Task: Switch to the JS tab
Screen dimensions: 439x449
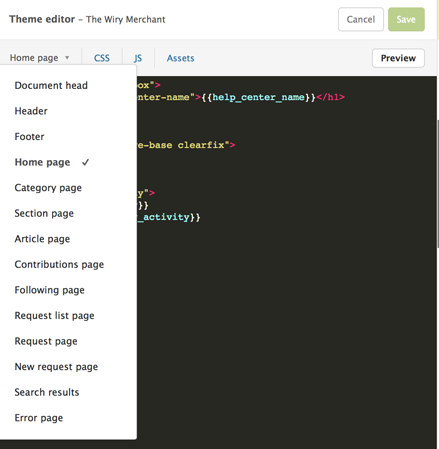Action: click(138, 58)
